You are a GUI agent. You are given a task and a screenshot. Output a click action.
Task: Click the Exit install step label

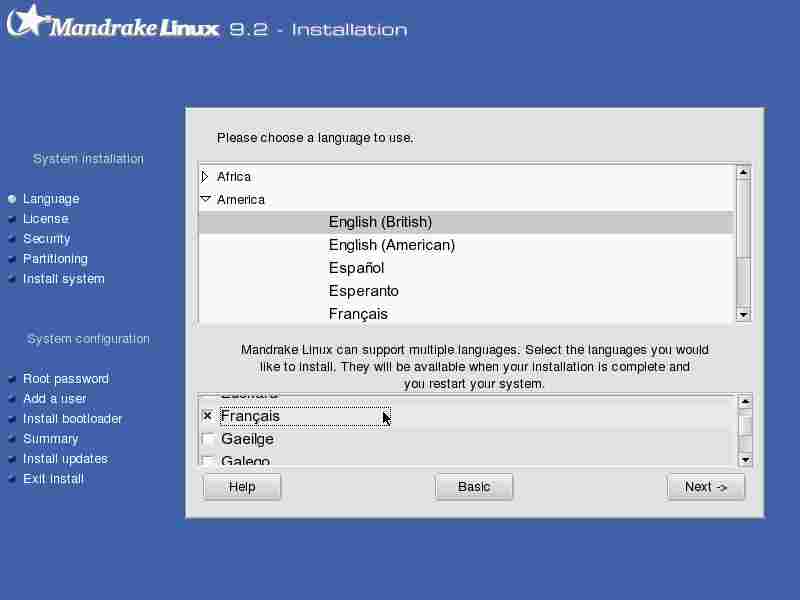coord(53,479)
